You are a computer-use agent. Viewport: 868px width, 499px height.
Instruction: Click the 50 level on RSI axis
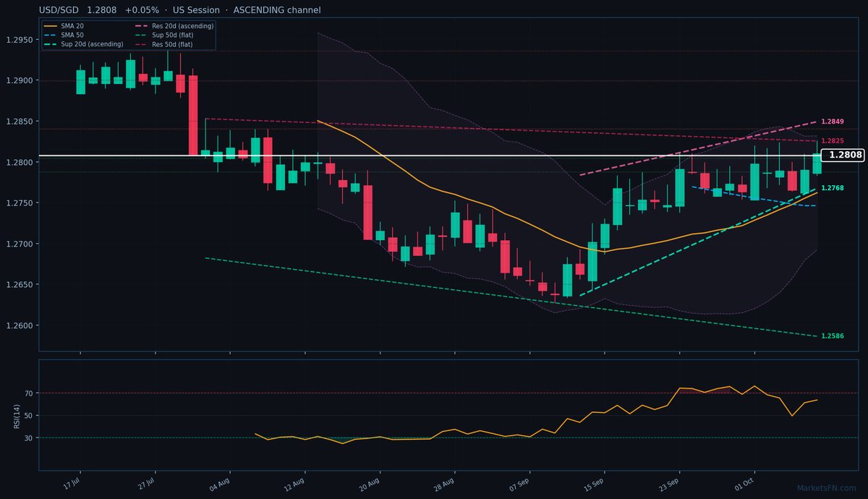29,416
